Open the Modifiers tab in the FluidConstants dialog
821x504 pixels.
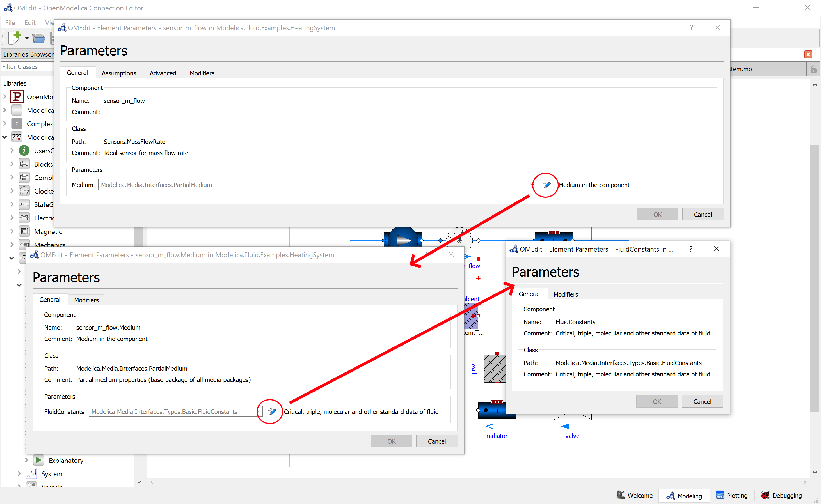[566, 294]
